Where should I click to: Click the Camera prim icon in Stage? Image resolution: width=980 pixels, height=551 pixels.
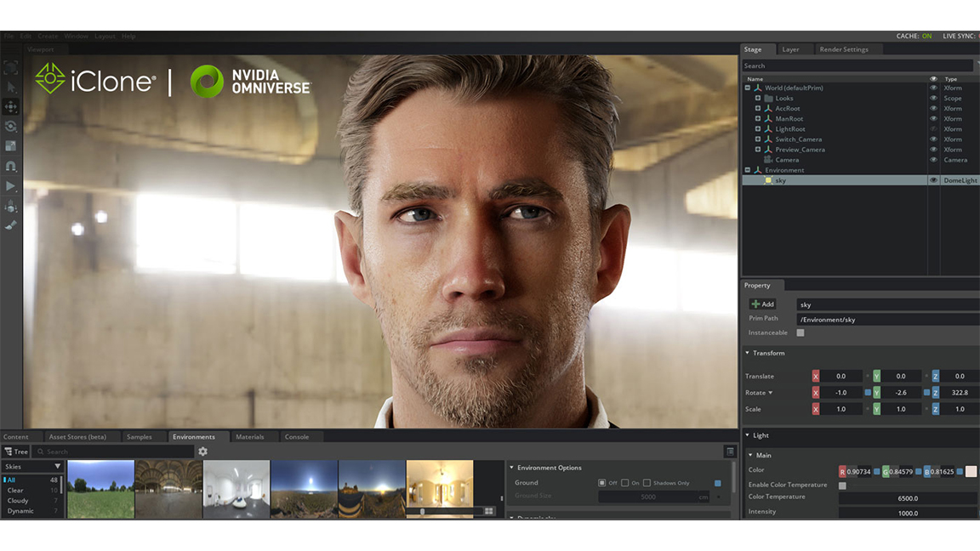[x=768, y=160]
